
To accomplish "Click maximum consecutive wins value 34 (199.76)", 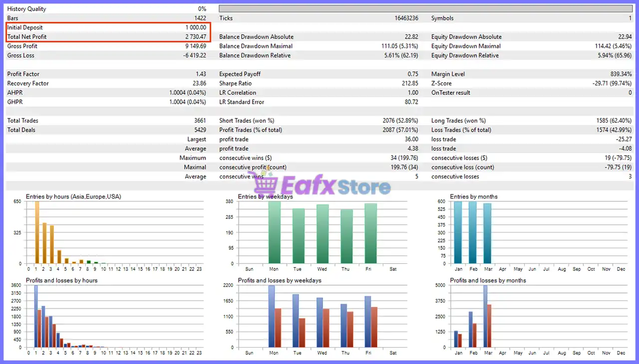I will coord(404,158).
